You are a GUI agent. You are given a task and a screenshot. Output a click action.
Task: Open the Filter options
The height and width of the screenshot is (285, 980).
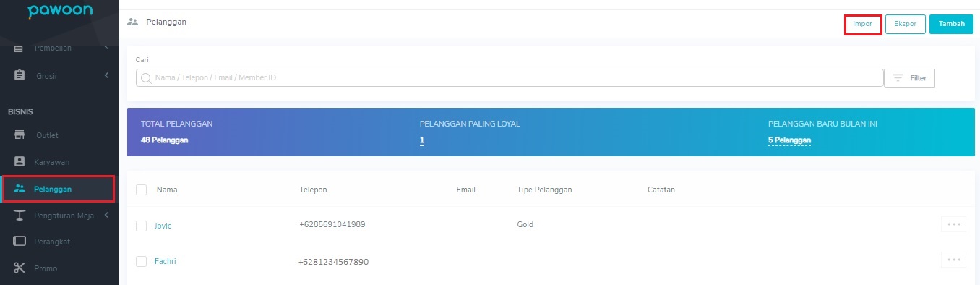(x=909, y=78)
